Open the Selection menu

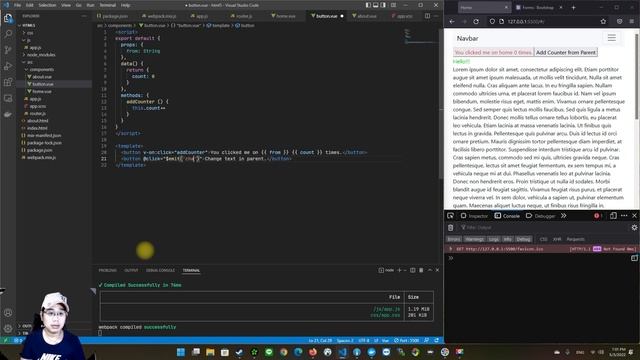(47, 5)
